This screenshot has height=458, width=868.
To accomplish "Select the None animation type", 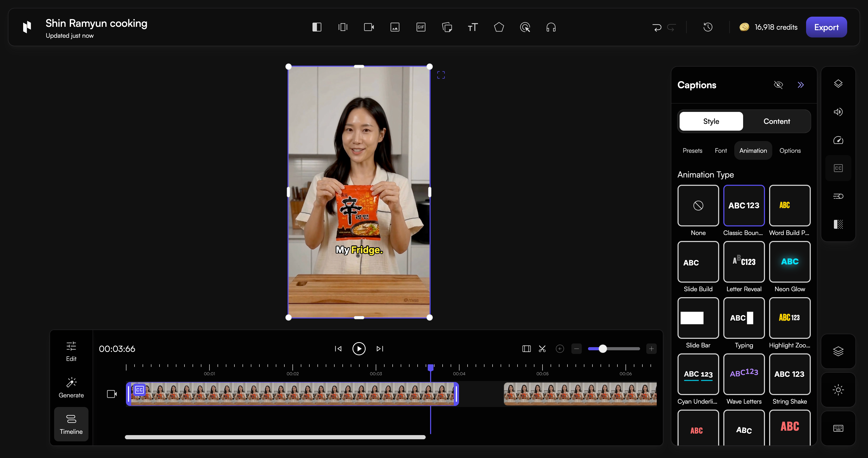I will 698,206.
